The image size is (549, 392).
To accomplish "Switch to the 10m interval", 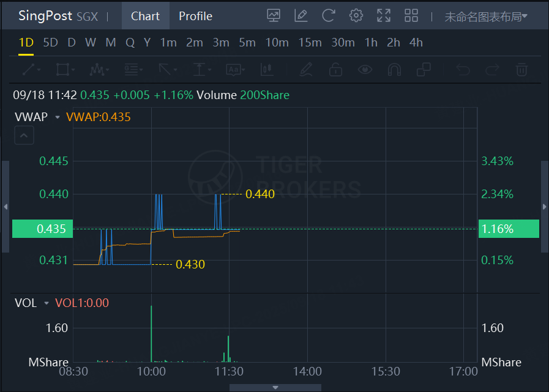I will pos(277,43).
